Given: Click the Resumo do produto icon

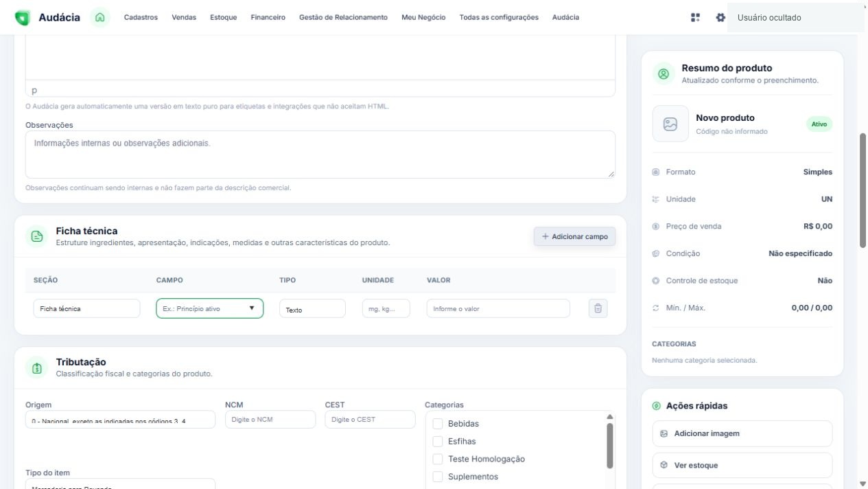Looking at the screenshot, I should (x=663, y=73).
